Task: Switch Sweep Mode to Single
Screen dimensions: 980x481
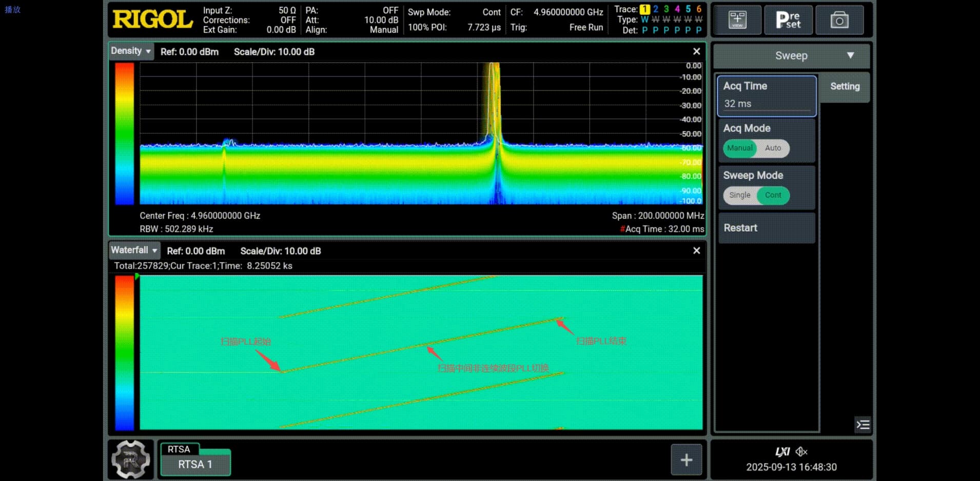Action: 739,195
